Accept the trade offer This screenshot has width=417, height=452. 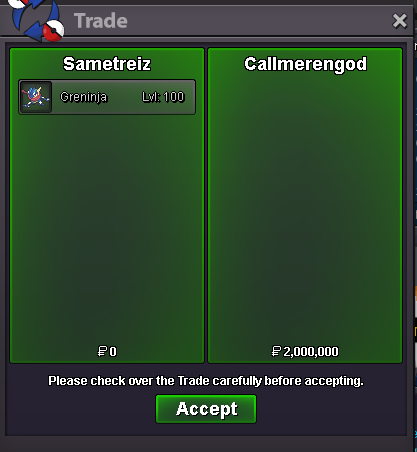(x=206, y=409)
